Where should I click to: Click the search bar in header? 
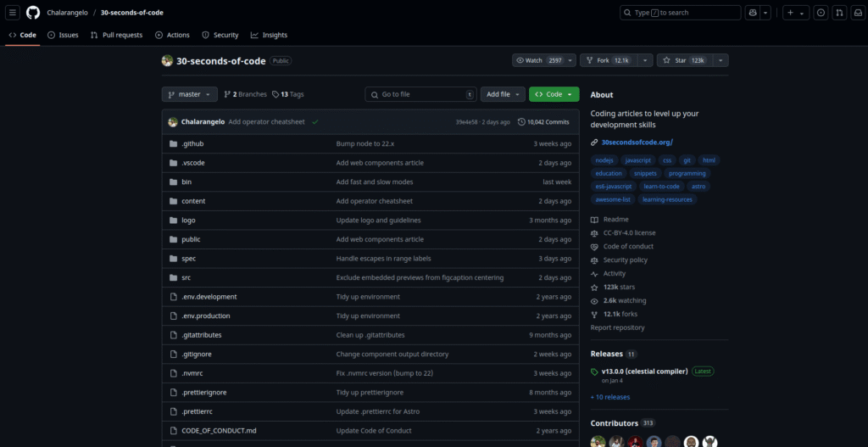click(681, 12)
